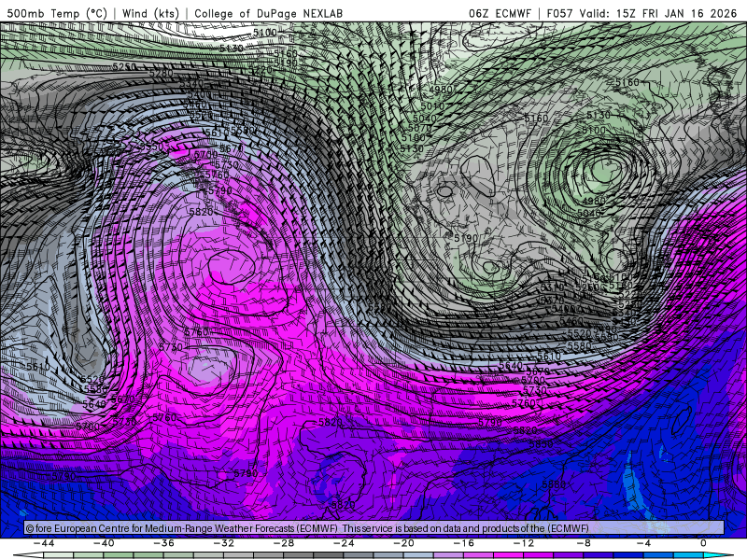Click the -8 colorbar scale label

click(585, 543)
